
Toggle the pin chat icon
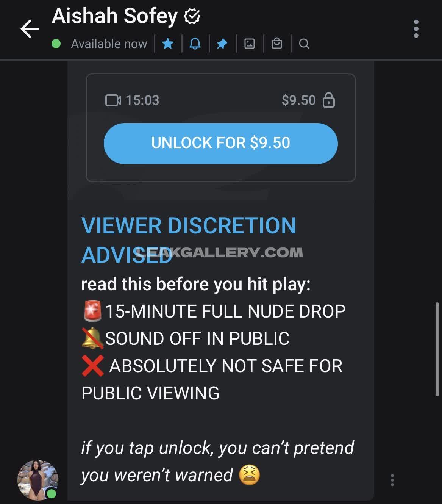click(222, 44)
